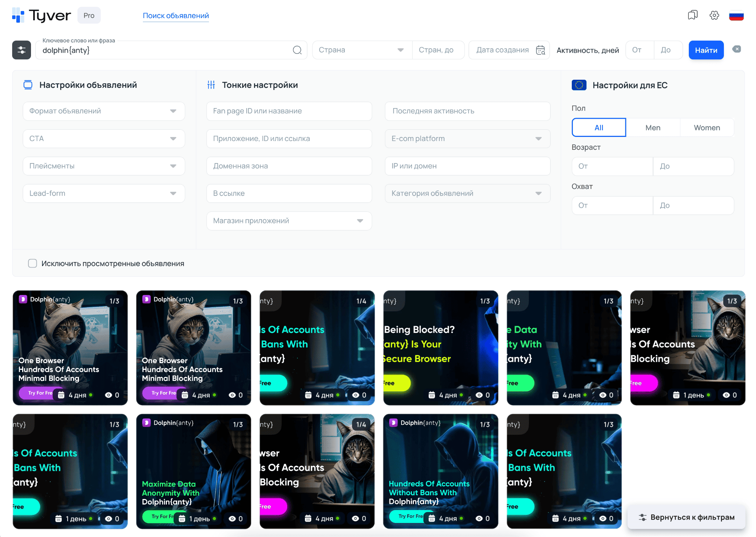Expand the Lead-form dropdown
The width and height of the screenshot is (756, 537).
tap(104, 193)
